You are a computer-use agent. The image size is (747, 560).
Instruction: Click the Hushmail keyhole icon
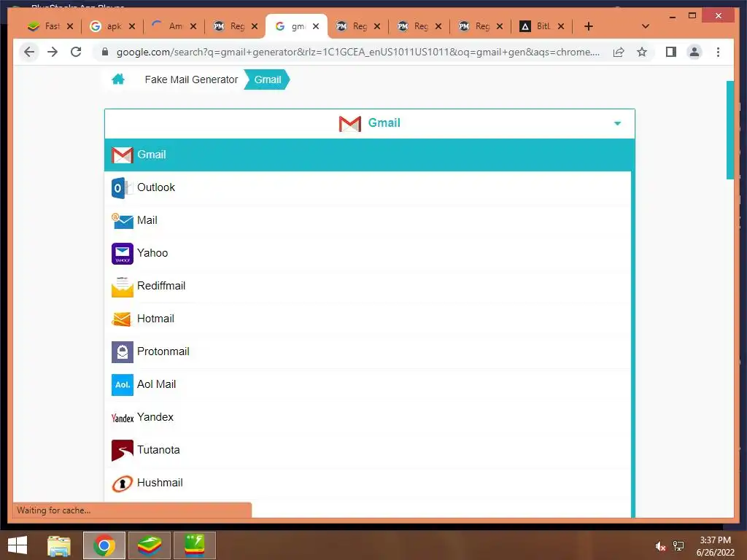(123, 484)
